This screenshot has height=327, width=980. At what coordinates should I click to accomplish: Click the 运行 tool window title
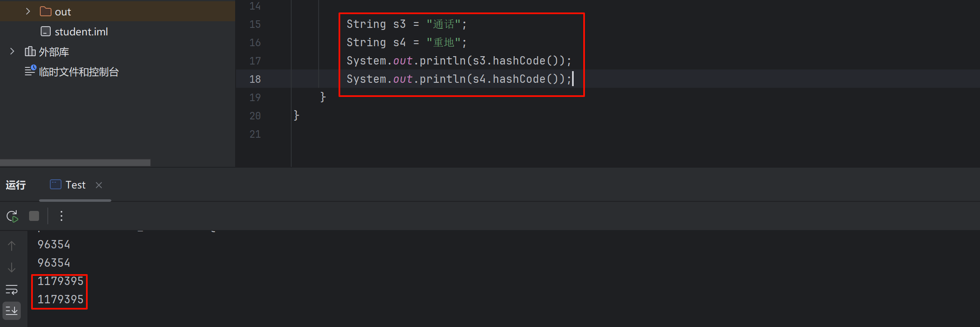16,185
